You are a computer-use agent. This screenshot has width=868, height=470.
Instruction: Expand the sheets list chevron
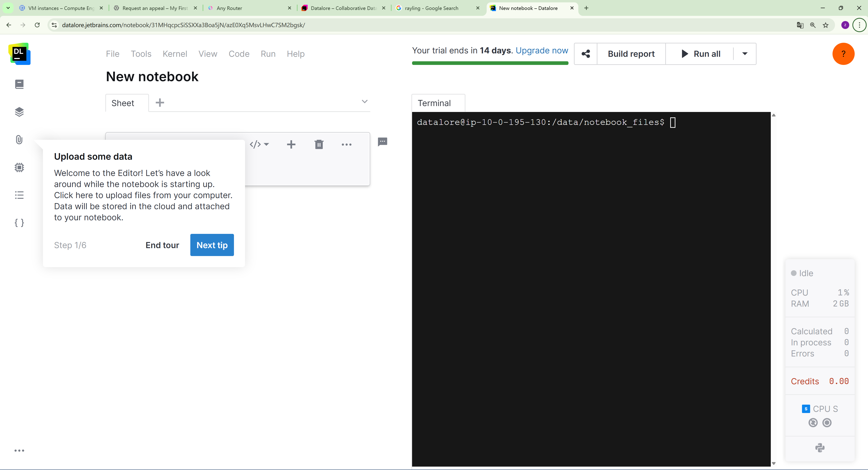point(365,102)
